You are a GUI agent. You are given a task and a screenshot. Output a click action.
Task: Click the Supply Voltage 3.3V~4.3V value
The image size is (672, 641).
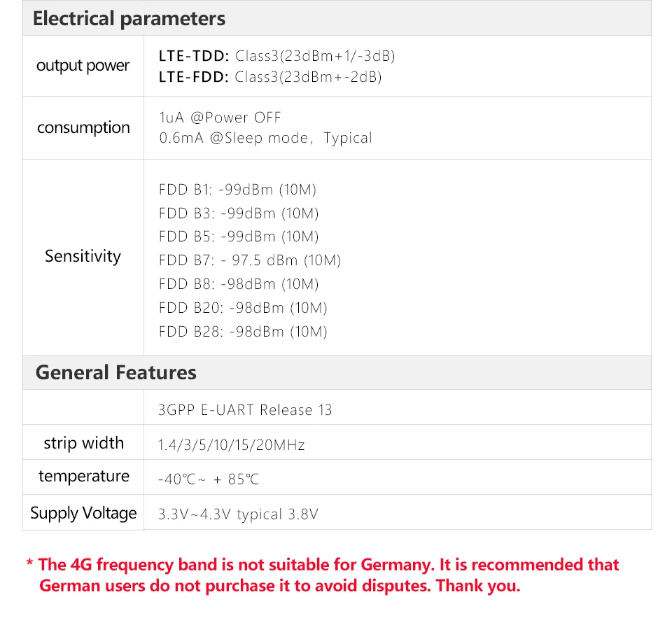click(238, 514)
